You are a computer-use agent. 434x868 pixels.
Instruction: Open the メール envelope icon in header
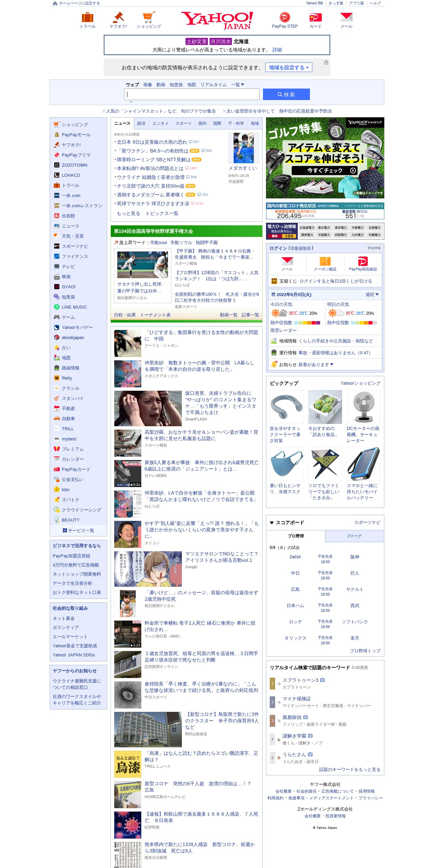tap(346, 17)
